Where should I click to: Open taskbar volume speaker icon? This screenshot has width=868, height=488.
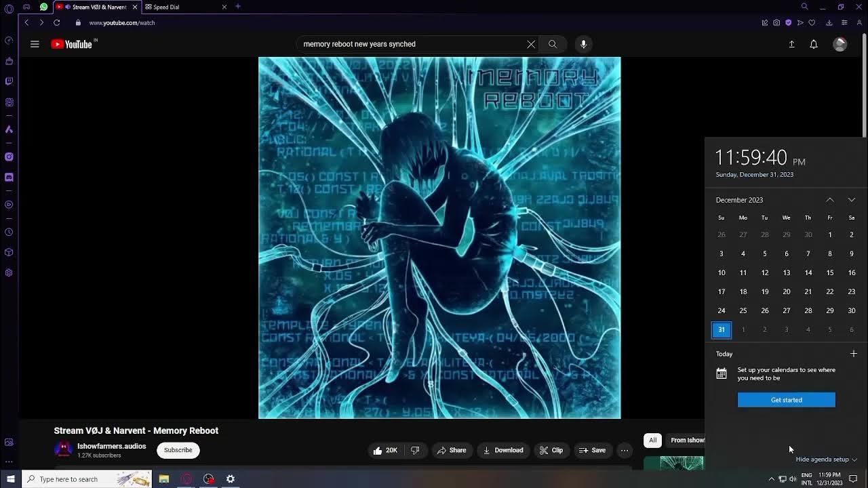(x=793, y=479)
